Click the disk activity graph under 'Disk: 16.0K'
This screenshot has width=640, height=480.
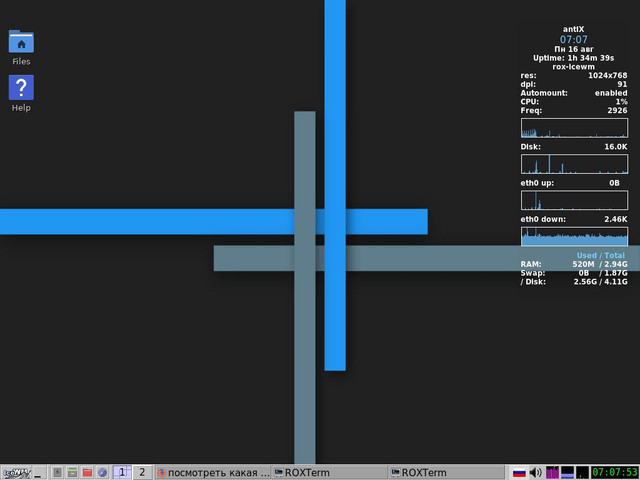(x=574, y=164)
